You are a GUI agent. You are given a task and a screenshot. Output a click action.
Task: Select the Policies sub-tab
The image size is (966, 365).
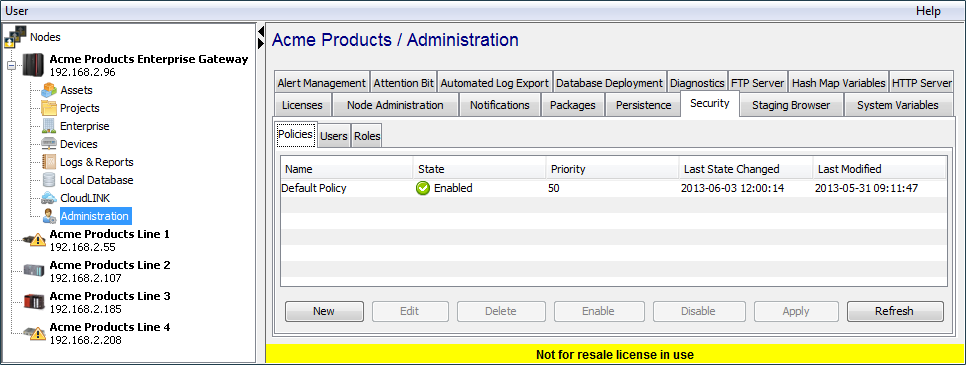pos(296,134)
